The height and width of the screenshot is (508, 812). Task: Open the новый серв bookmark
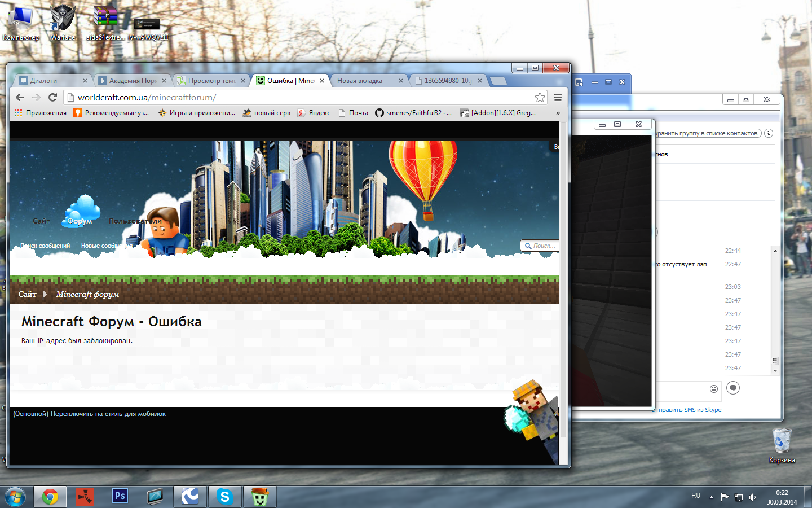coord(267,113)
